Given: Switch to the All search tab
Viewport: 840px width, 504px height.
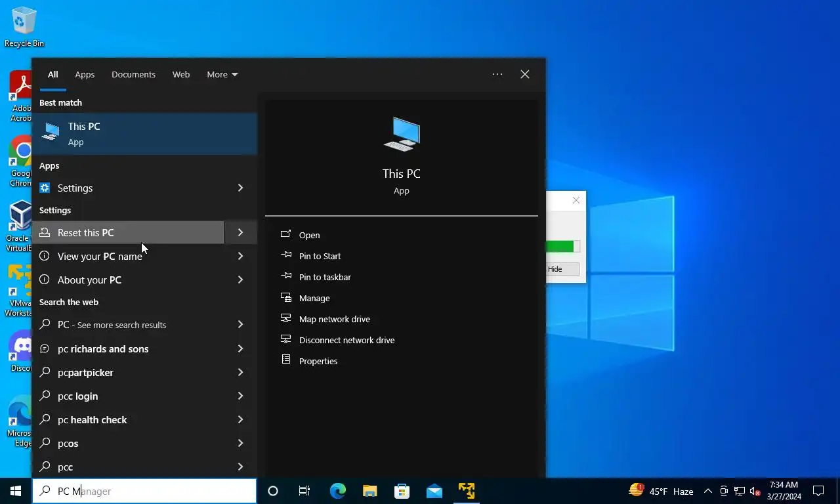Looking at the screenshot, I should pos(52,74).
